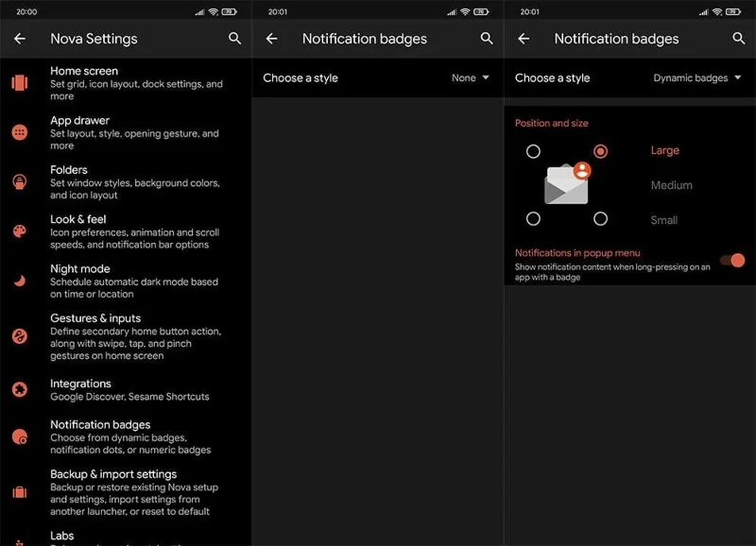The width and height of the screenshot is (756, 546).
Task: Select top-right badge position
Action: 600,151
